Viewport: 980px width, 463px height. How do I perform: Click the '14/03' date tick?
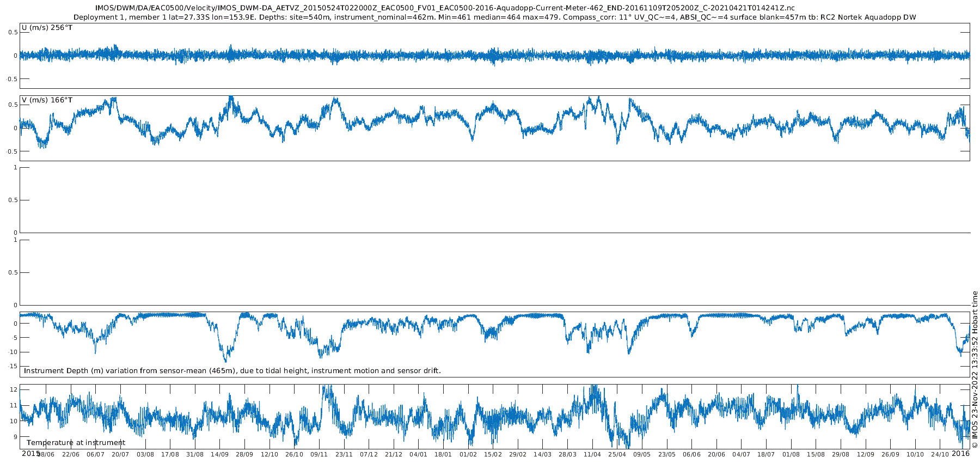(x=542, y=455)
